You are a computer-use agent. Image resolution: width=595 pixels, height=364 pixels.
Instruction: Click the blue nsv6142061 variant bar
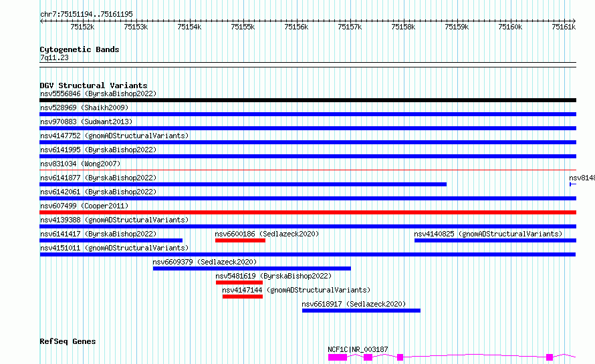tap(308, 198)
